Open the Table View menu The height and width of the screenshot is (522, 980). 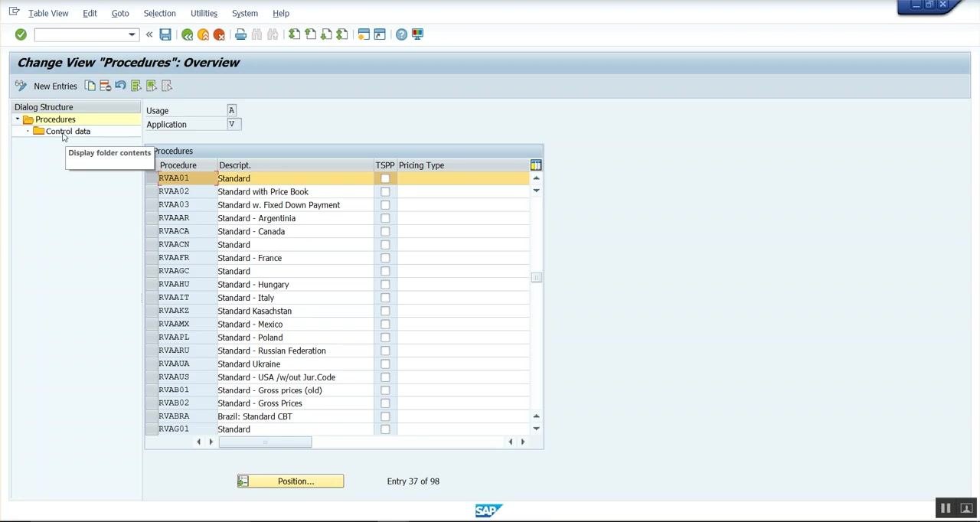(48, 13)
